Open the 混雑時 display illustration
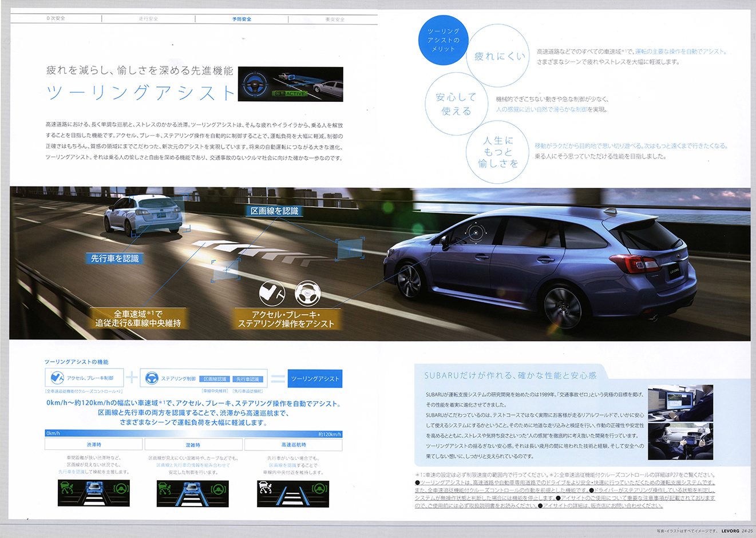This screenshot has height=538, width=756. (x=193, y=493)
